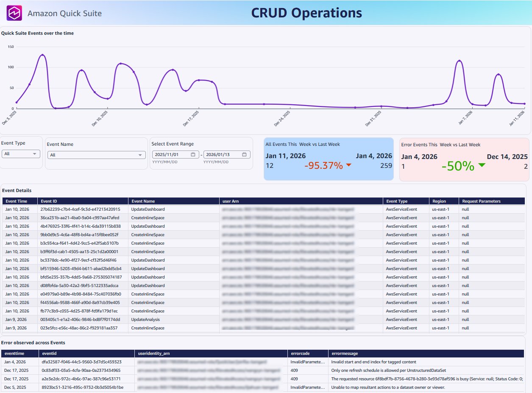Click the 2025/11/01 start date field
This screenshot has width=532, height=393.
(x=171, y=155)
